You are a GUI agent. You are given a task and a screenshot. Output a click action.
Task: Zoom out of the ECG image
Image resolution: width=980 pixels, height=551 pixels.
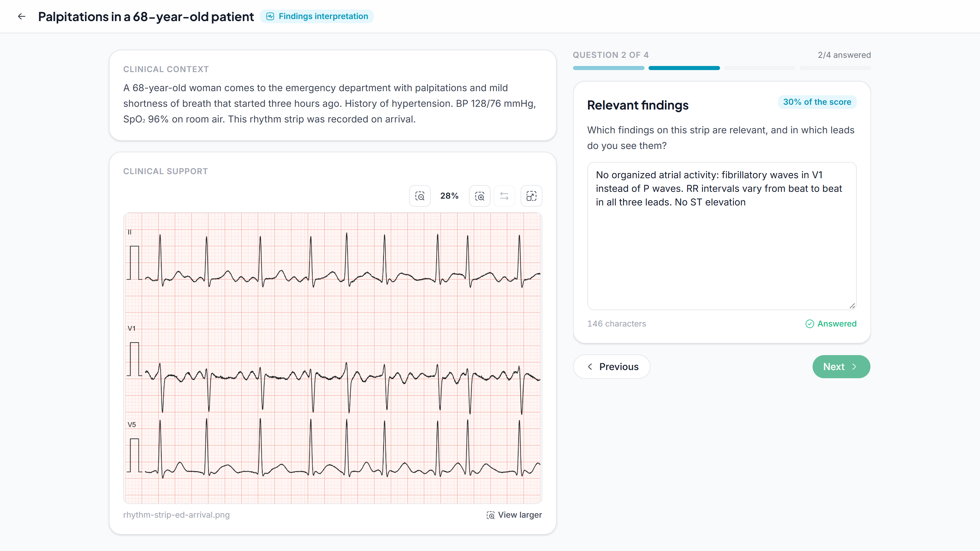pyautogui.click(x=420, y=196)
